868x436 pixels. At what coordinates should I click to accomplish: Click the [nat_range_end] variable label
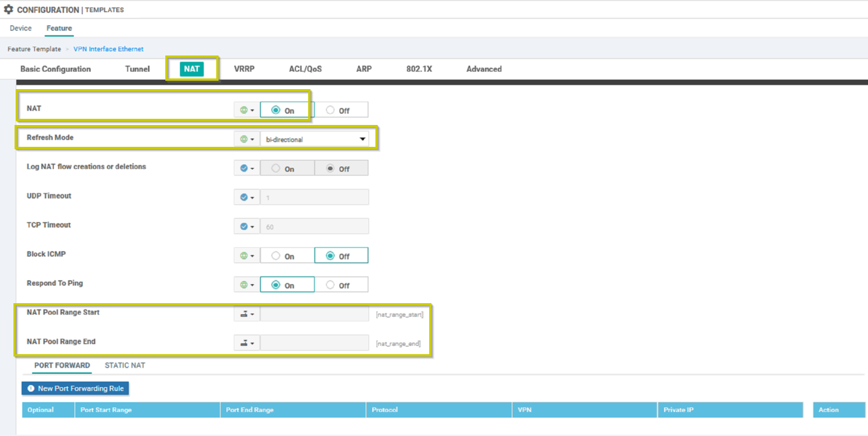pos(398,344)
